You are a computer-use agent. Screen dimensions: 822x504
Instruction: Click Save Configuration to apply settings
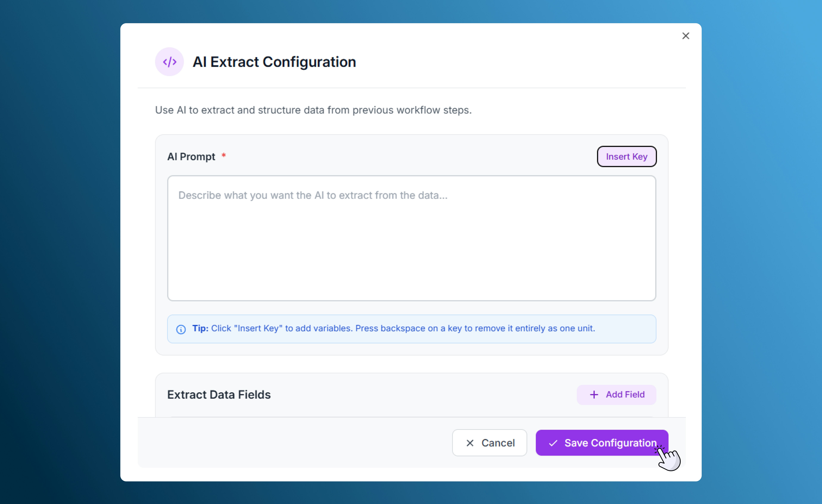(601, 443)
